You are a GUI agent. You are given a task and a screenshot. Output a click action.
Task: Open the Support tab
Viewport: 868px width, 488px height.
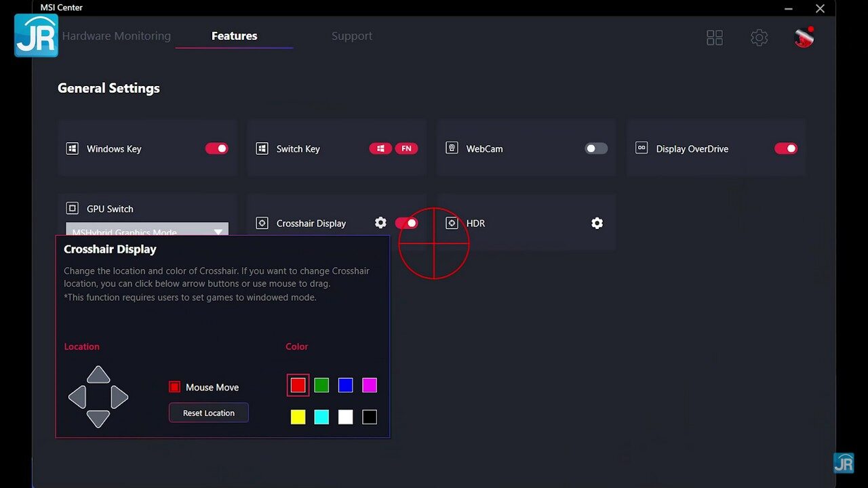351,36
